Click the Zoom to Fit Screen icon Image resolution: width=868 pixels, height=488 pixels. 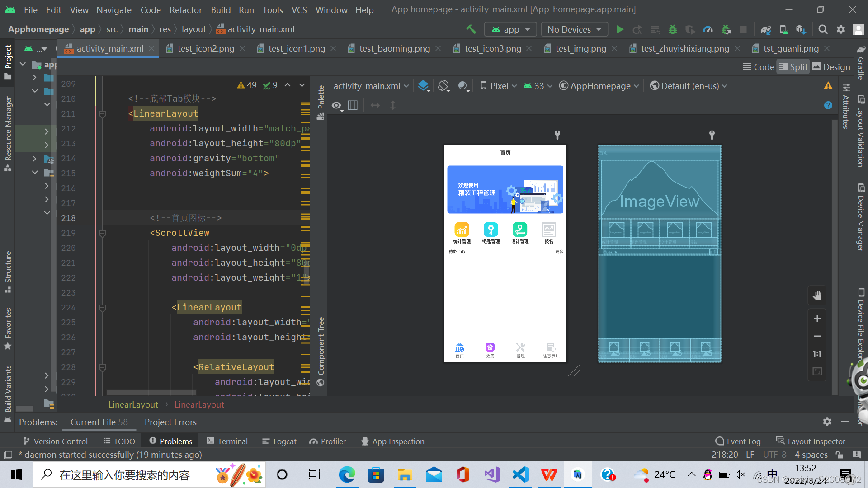[817, 371]
